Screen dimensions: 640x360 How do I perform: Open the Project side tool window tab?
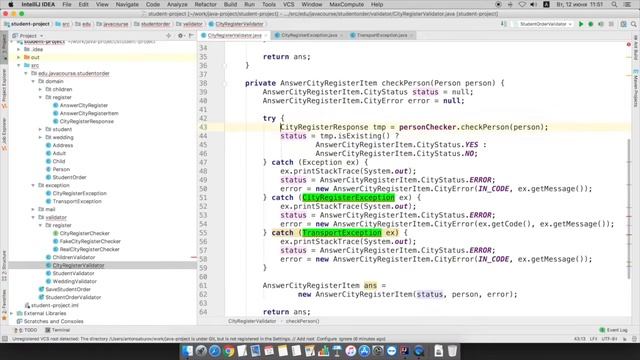click(x=4, y=48)
